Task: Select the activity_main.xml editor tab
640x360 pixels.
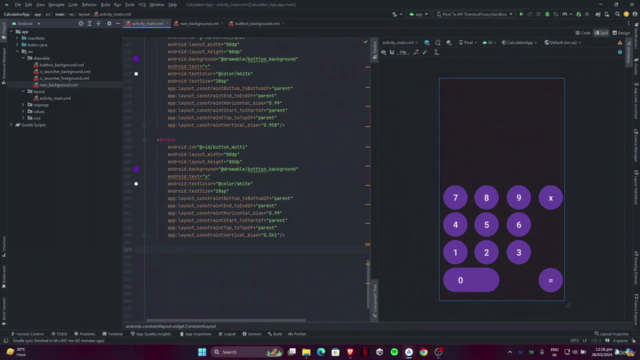Action: point(147,24)
